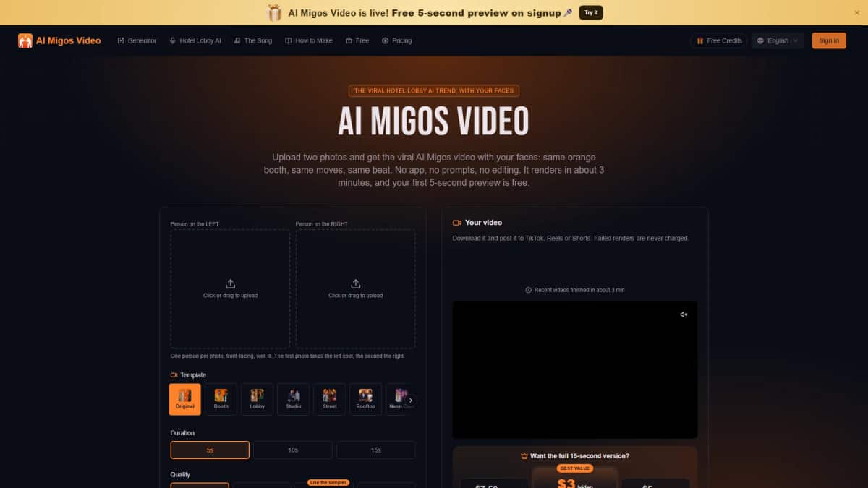Click the Free Credits button
This screenshot has width=868, height=488.
pos(719,40)
